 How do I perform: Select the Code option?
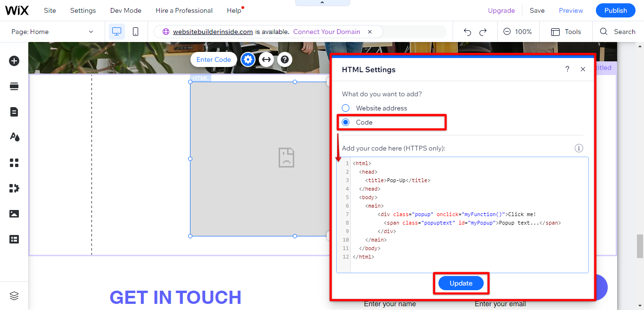[346, 122]
